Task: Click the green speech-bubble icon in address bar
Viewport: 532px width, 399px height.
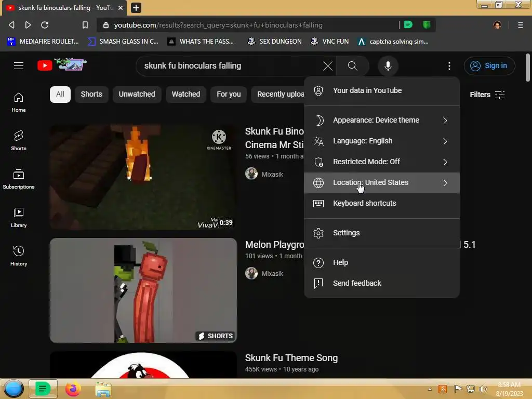Action: [x=408, y=24]
